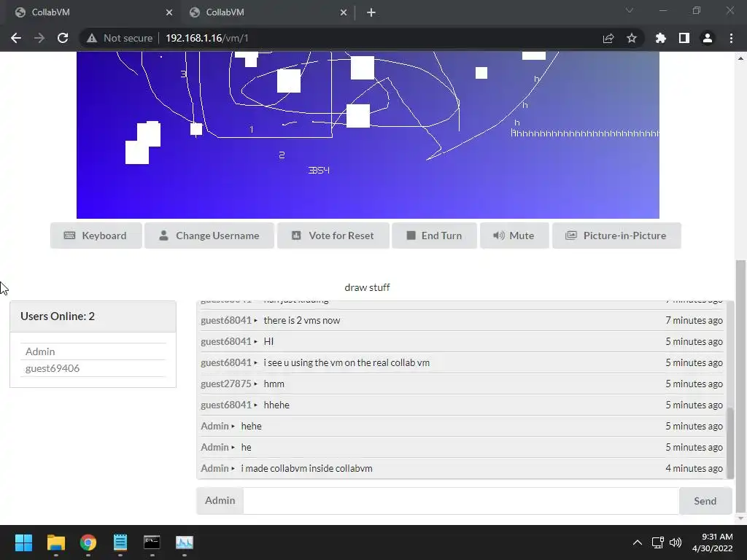Send the chat message
Viewport: 747px width, 560px height.
click(705, 501)
